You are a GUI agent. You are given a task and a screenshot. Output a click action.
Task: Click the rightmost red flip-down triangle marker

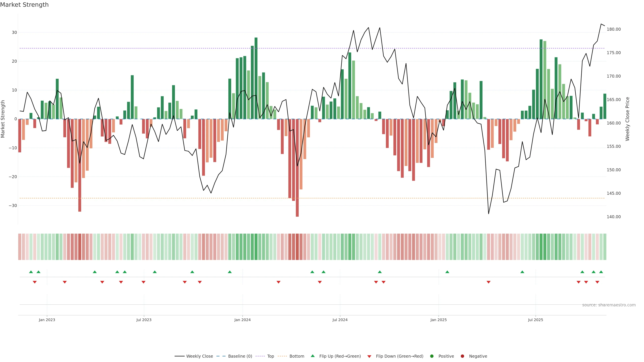coord(597,282)
